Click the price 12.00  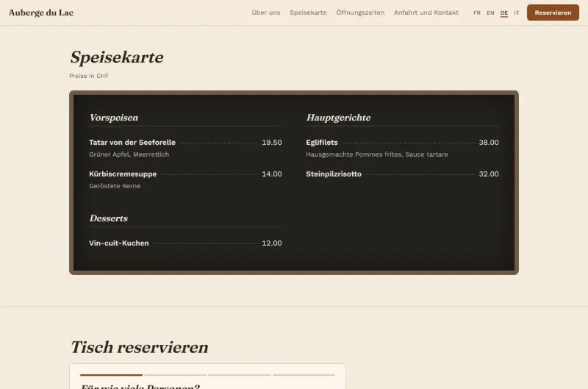271,243
